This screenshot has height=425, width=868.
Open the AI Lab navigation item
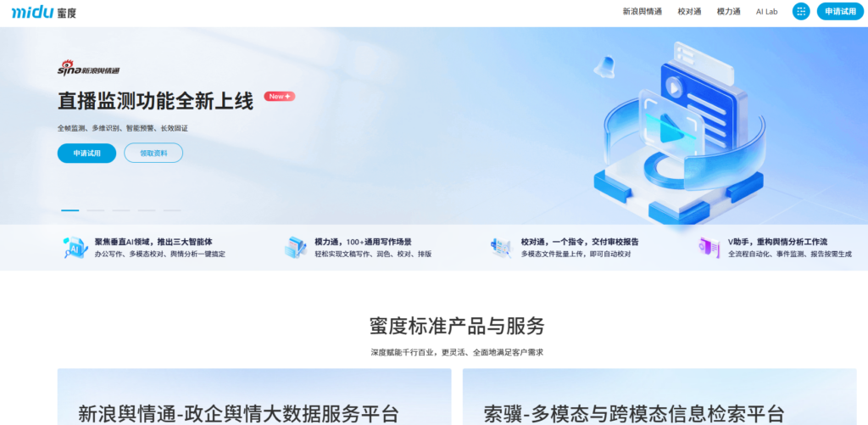766,12
